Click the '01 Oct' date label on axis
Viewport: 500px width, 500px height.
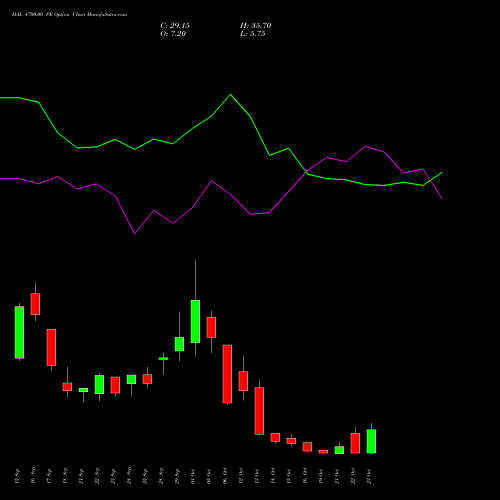(193, 476)
